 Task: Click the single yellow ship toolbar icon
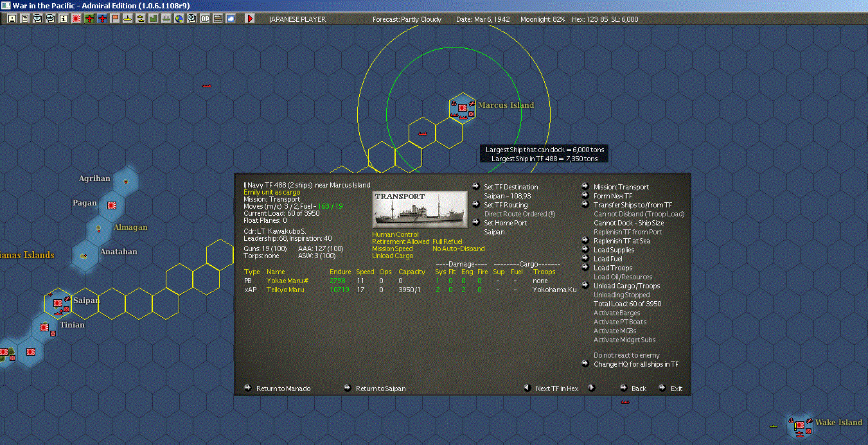coord(128,19)
